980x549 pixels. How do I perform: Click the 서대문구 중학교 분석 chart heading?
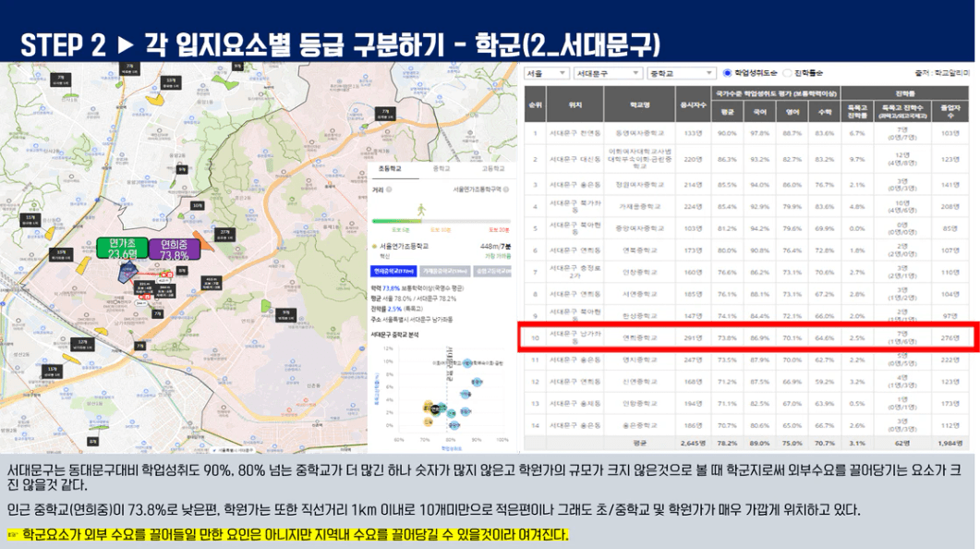pos(395,335)
